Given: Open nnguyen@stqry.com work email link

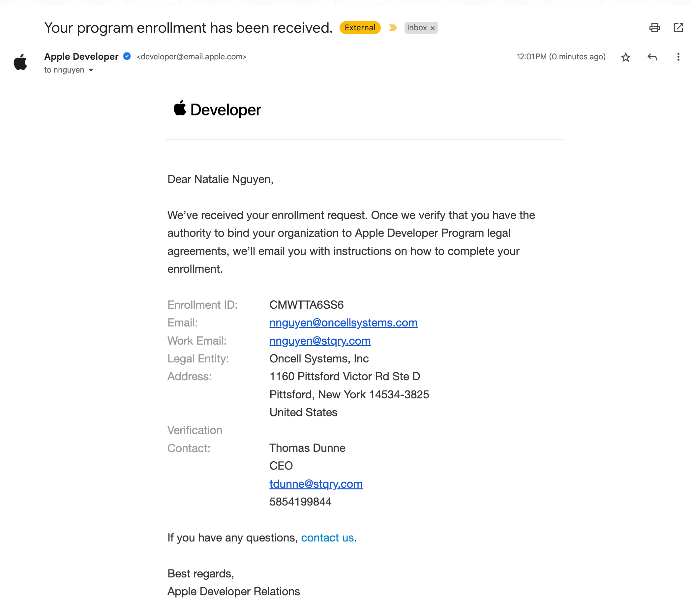Looking at the screenshot, I should (x=320, y=341).
